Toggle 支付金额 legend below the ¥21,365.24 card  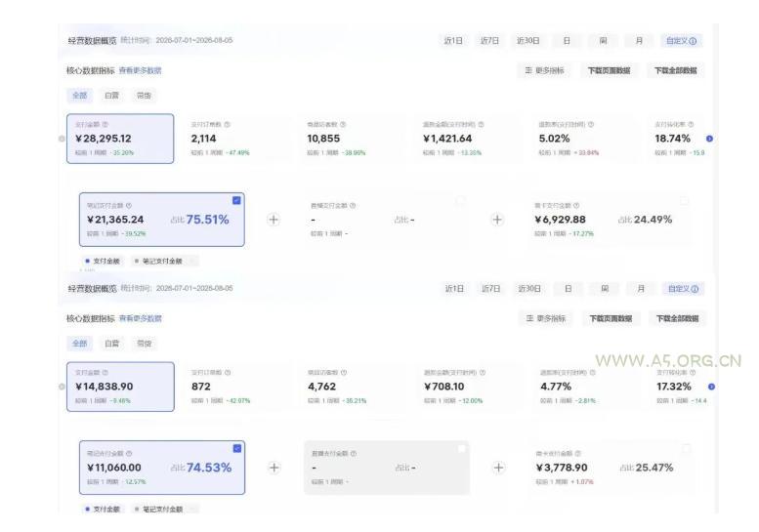point(103,262)
